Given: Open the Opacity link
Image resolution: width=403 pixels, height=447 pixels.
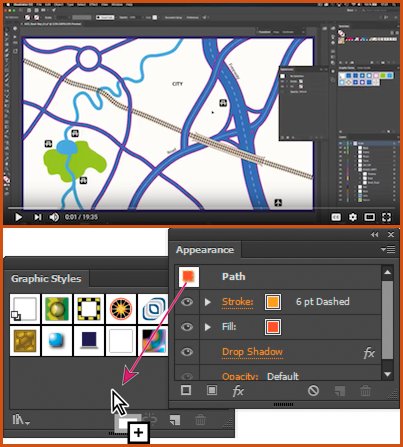Looking at the screenshot, I should pos(240,376).
